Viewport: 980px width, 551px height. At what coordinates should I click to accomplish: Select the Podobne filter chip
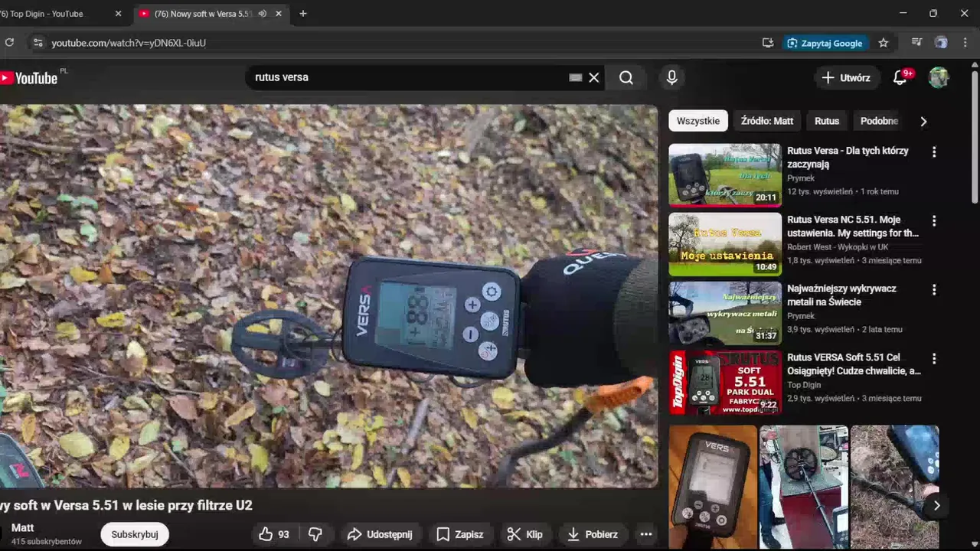pyautogui.click(x=879, y=121)
